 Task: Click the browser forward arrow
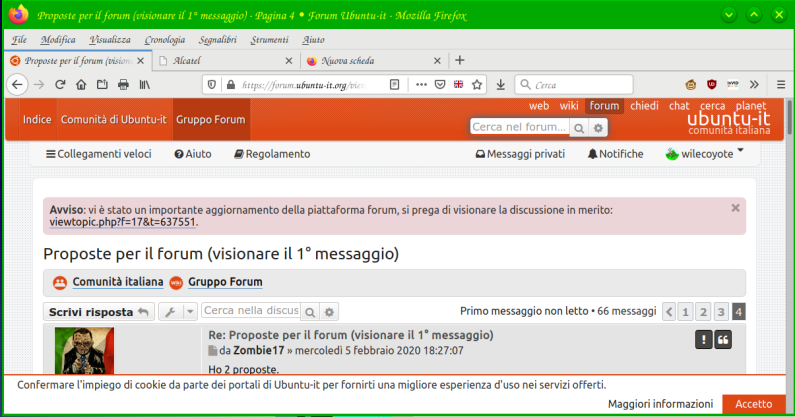pos(39,85)
